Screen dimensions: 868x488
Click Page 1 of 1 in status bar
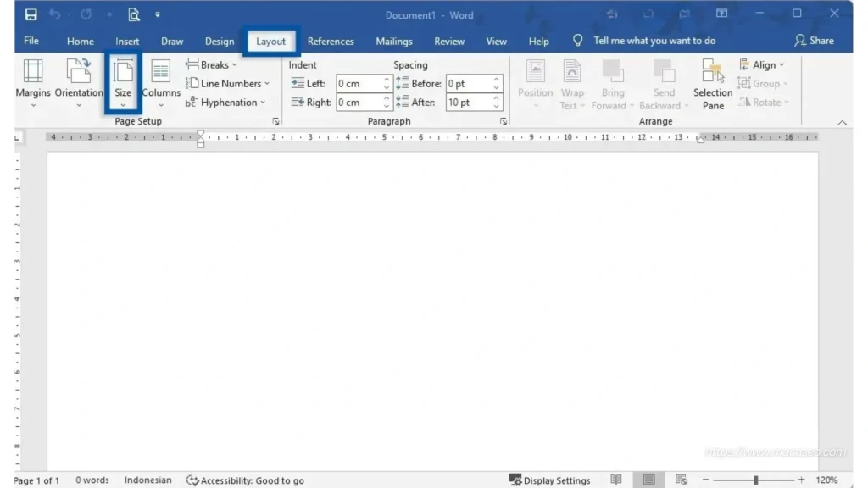37,480
